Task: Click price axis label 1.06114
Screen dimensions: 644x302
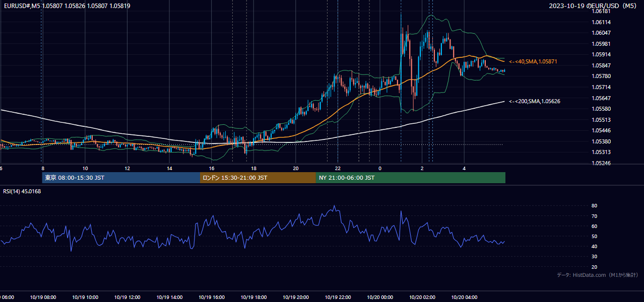Action: pos(602,22)
